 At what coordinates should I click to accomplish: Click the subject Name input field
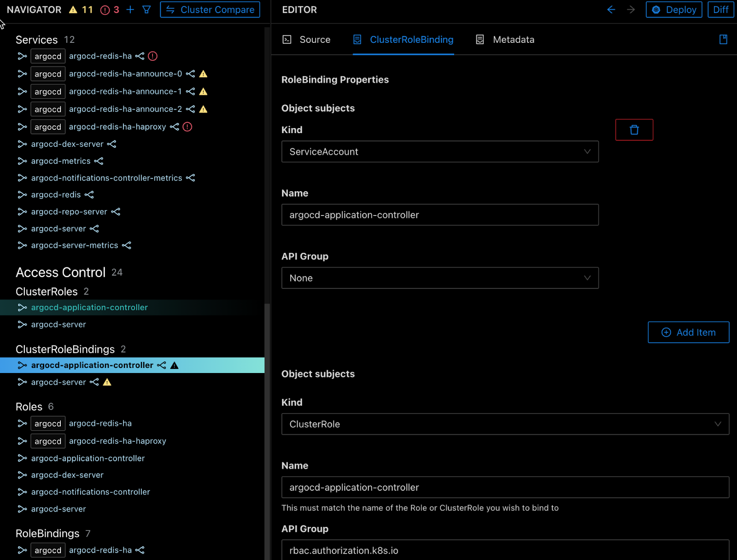click(x=439, y=215)
